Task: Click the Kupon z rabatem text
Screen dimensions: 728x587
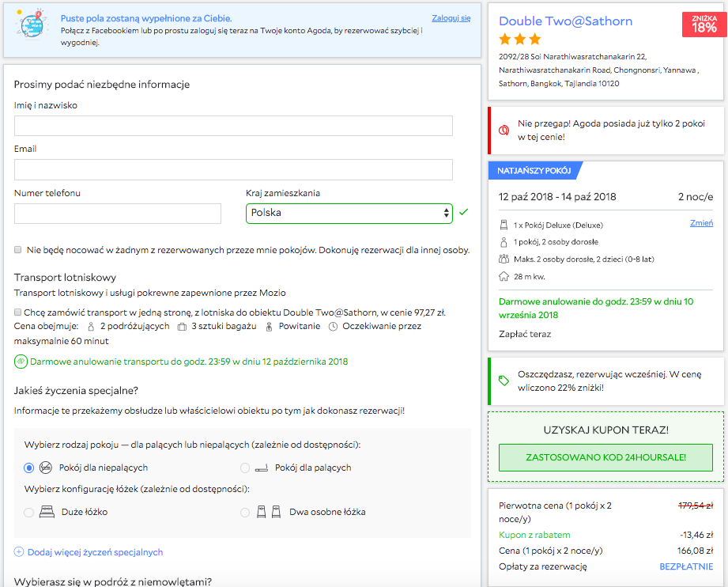Action: [x=534, y=535]
